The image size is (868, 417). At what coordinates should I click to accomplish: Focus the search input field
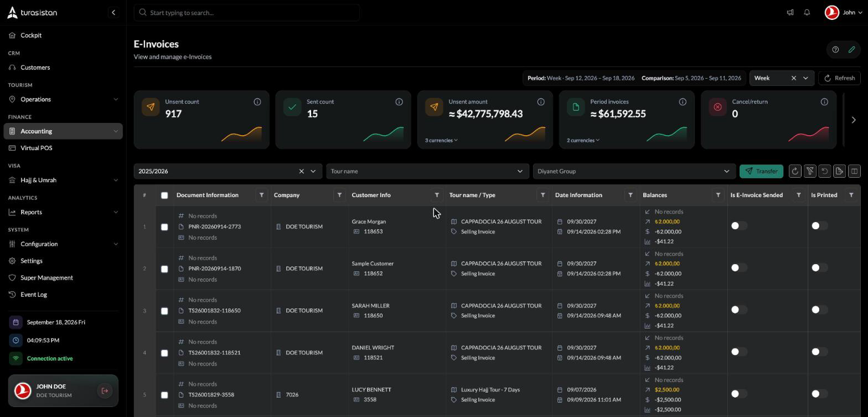point(247,13)
